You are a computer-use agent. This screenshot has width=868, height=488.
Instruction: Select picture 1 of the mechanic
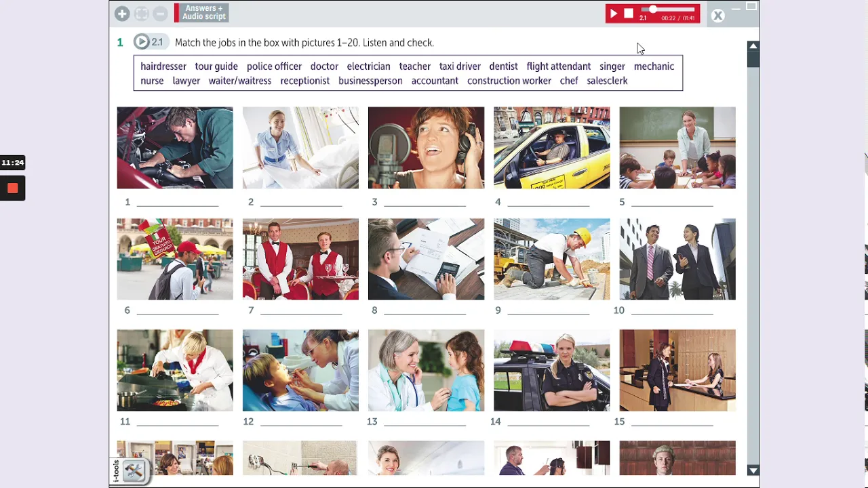coord(175,148)
